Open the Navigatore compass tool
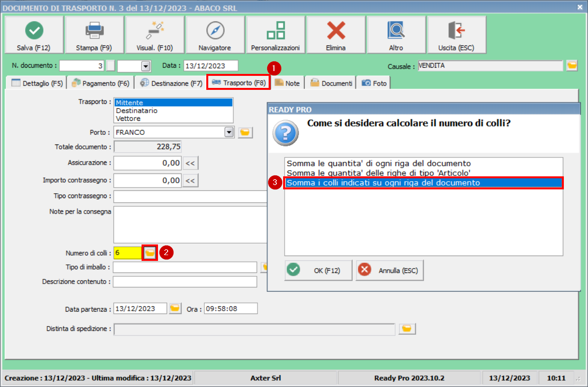The height and width of the screenshot is (387, 588). pyautogui.click(x=215, y=31)
